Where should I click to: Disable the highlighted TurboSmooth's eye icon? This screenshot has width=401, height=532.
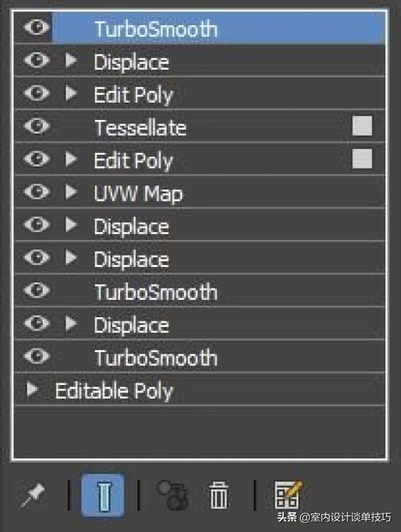[x=37, y=28]
